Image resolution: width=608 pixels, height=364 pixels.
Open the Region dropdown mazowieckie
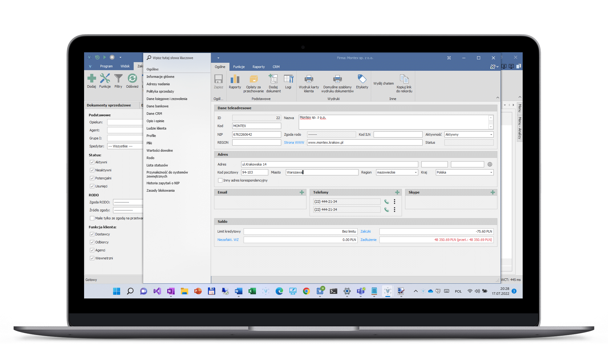pos(397,172)
